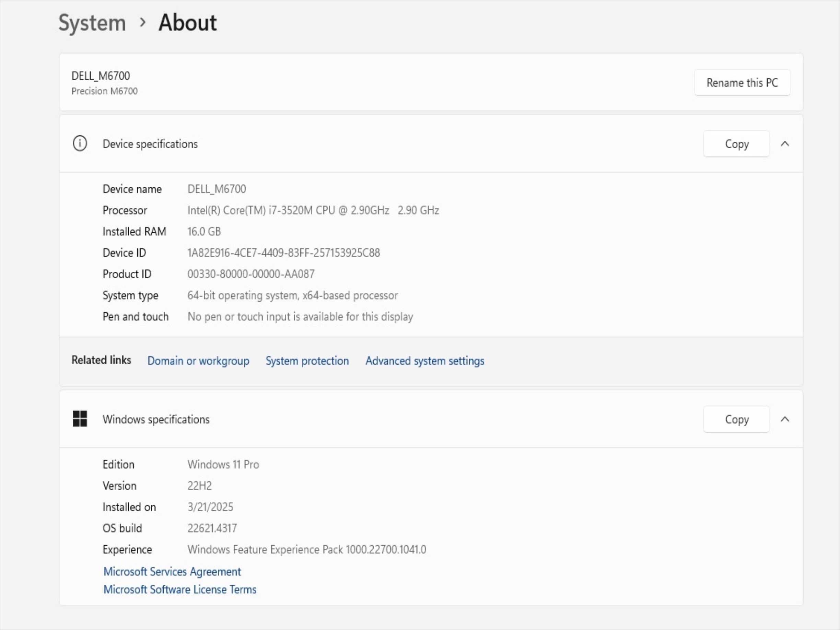Select the 64-bit operating system text
Screen dimensions: 840x630
coord(293,295)
